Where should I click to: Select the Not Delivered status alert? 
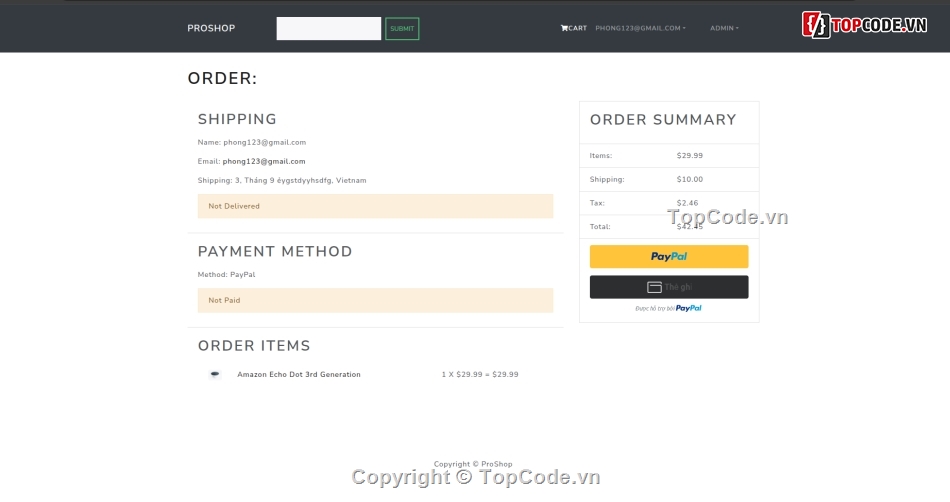pos(375,206)
